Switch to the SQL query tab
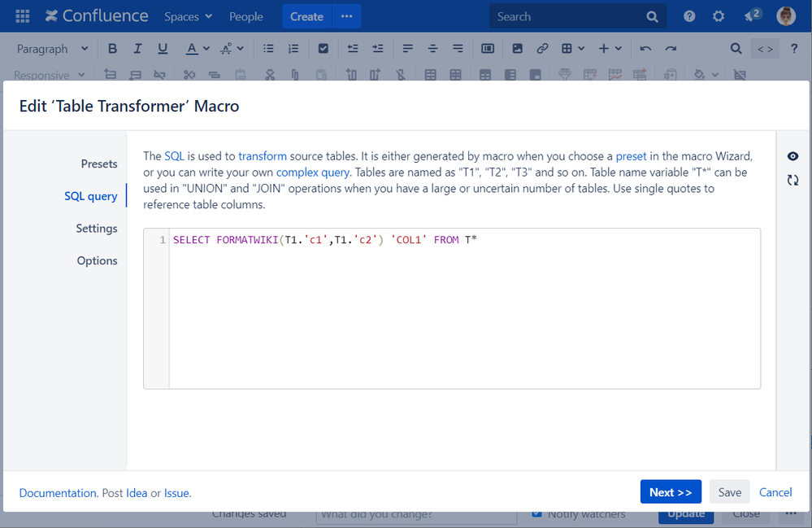Viewport: 812px width, 528px height. tap(90, 196)
